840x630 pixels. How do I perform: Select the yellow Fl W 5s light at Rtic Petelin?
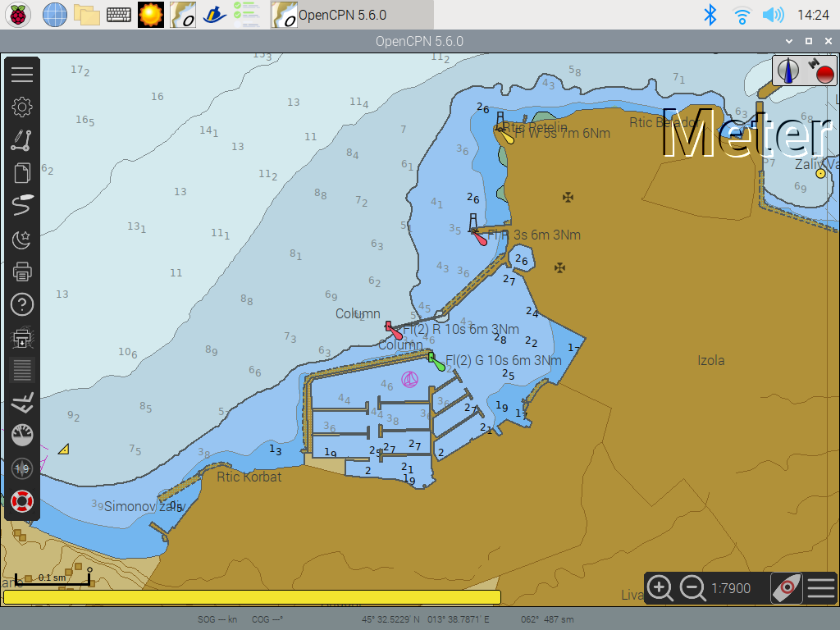[x=505, y=135]
